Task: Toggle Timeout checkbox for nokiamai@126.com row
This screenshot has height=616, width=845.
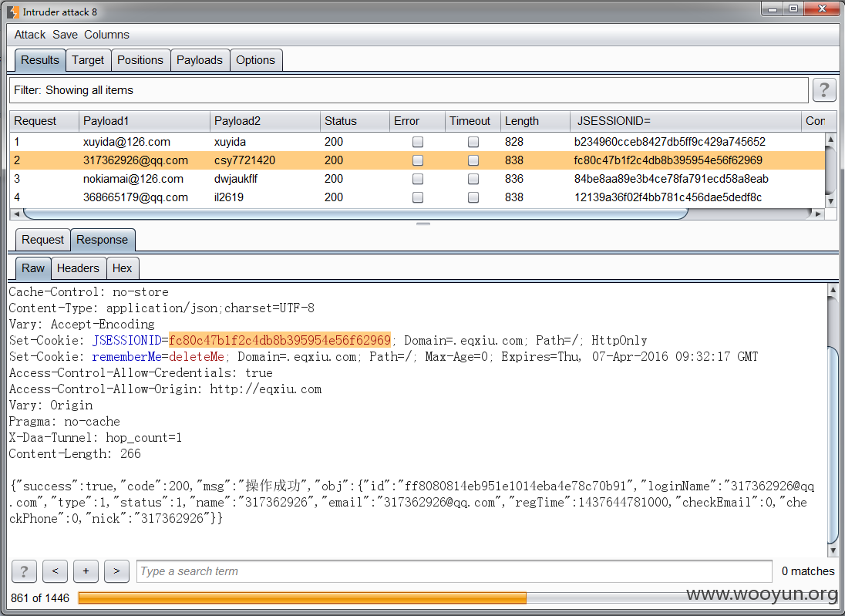Action: click(x=473, y=179)
